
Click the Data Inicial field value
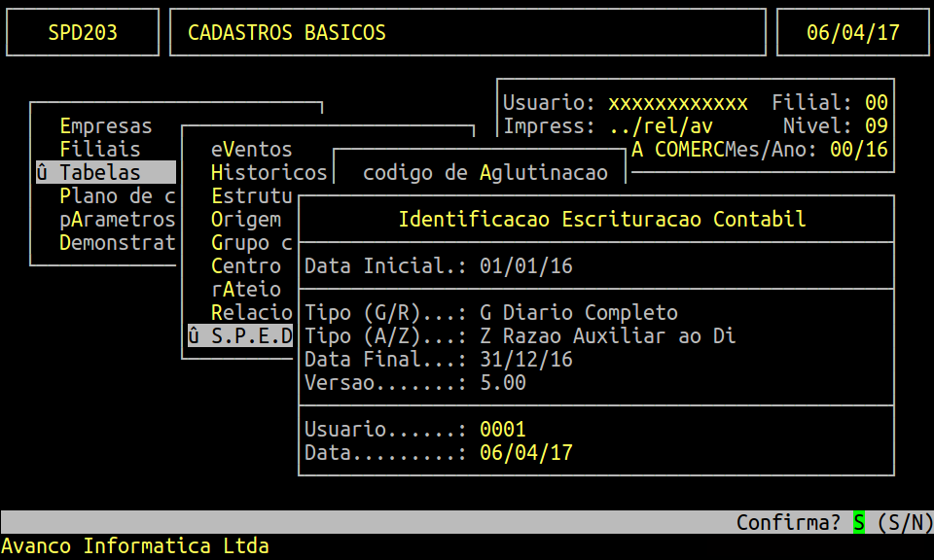(525, 266)
